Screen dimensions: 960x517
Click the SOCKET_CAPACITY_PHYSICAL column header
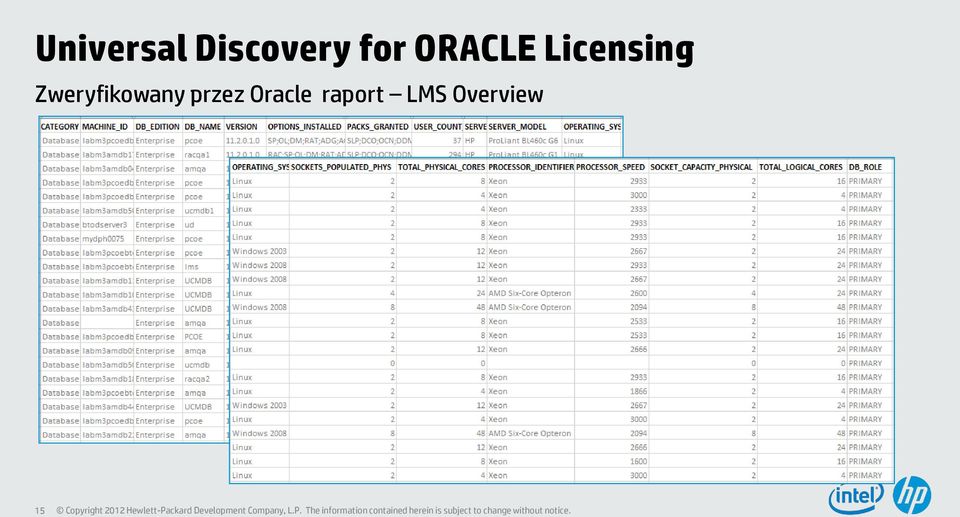(701, 167)
